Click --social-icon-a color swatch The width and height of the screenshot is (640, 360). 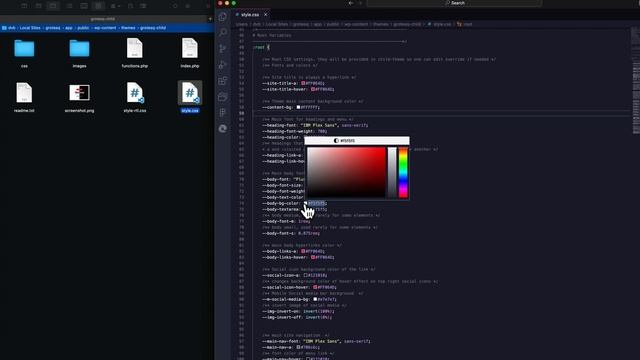[x=306, y=275]
